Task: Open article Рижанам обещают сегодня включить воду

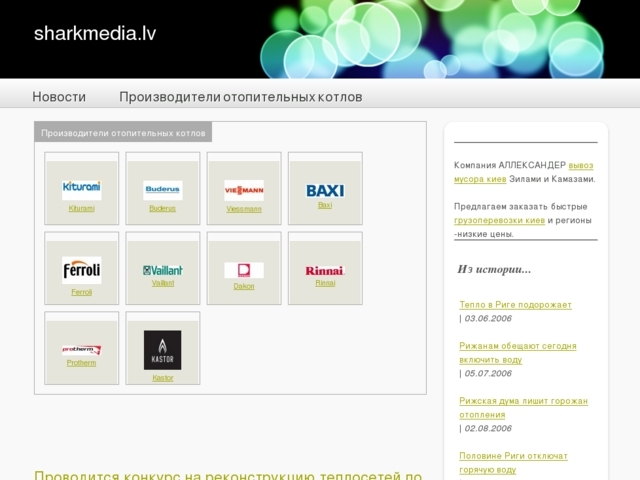Action: 518,353
